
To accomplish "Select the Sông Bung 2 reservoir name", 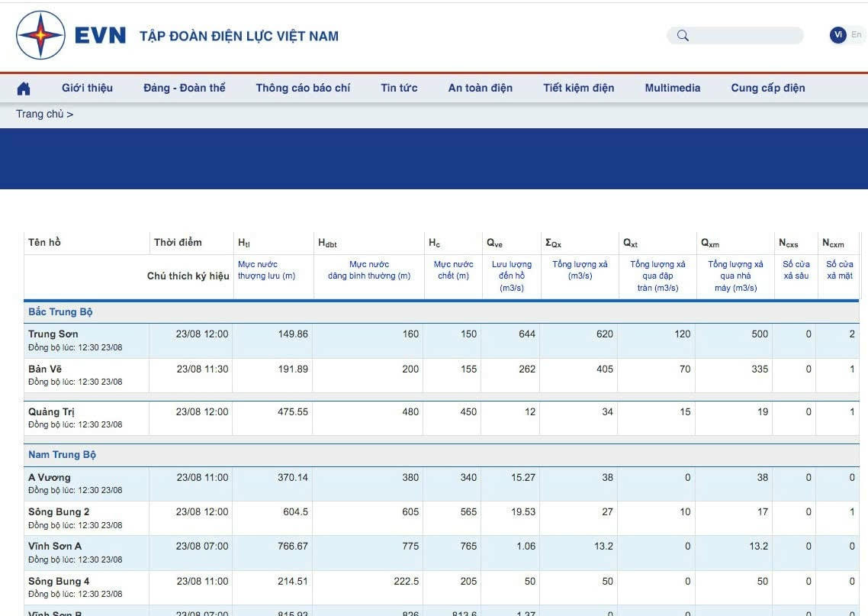I will click(x=59, y=511).
